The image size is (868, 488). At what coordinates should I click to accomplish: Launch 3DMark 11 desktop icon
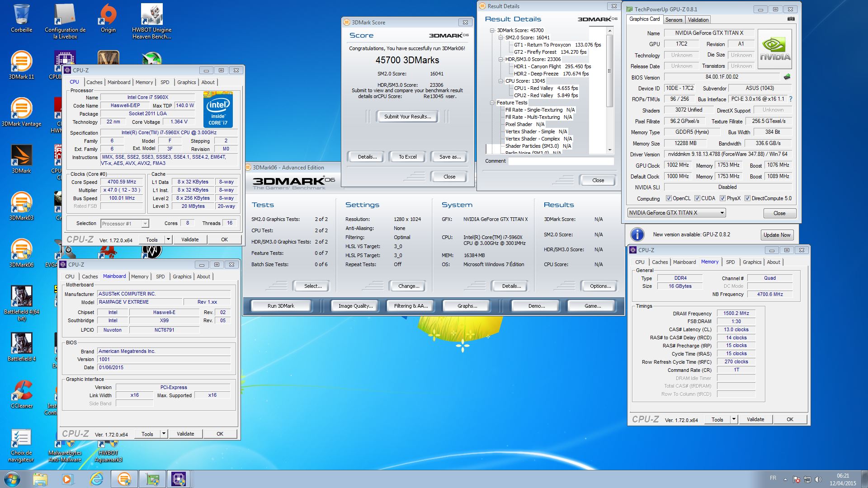click(21, 66)
